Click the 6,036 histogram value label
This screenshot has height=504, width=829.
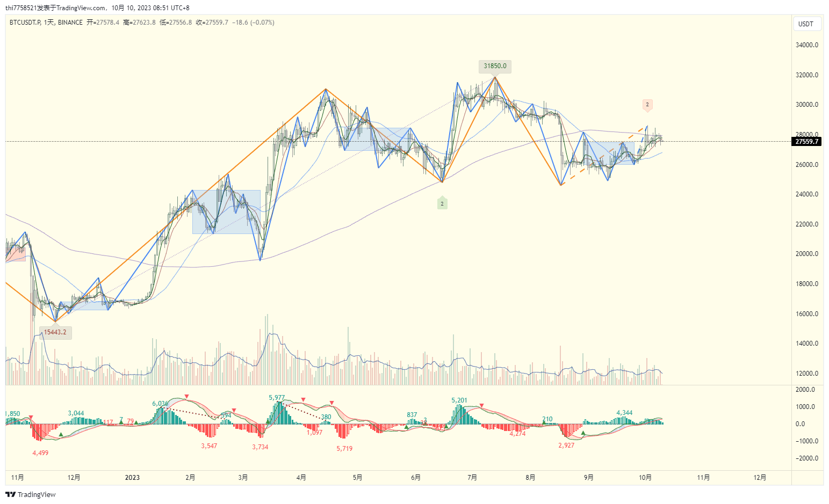[x=160, y=404]
